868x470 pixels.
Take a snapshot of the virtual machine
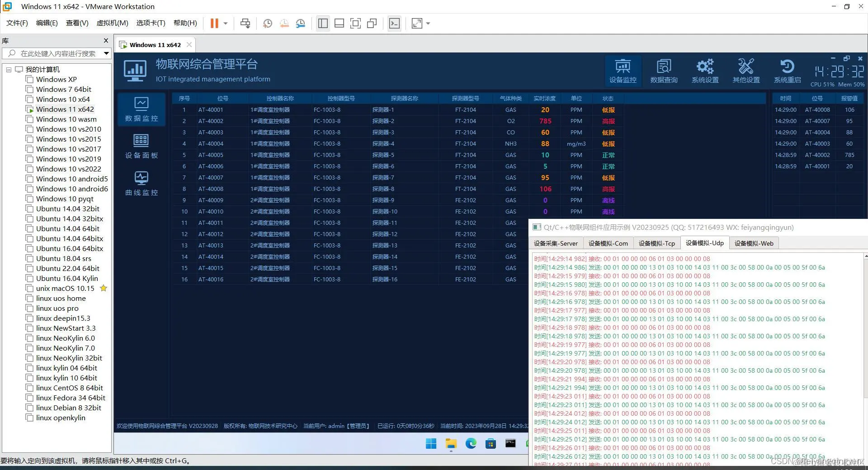pos(268,24)
